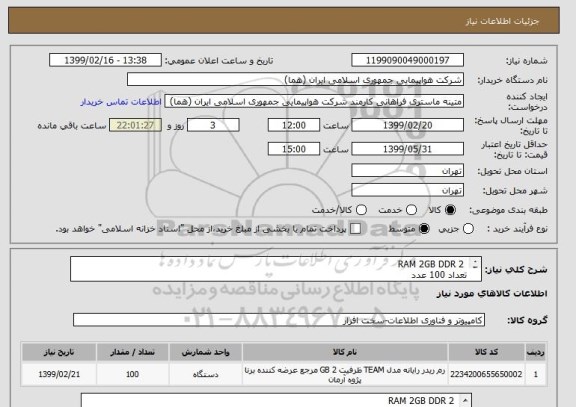This screenshot has width=576, height=407.
Task: Select the جزیی purchase type radio
Action: pos(468,229)
